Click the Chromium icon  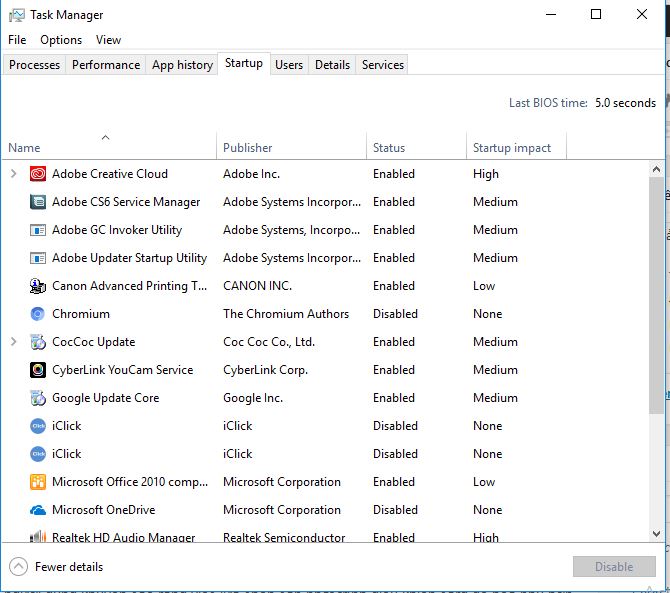38,314
